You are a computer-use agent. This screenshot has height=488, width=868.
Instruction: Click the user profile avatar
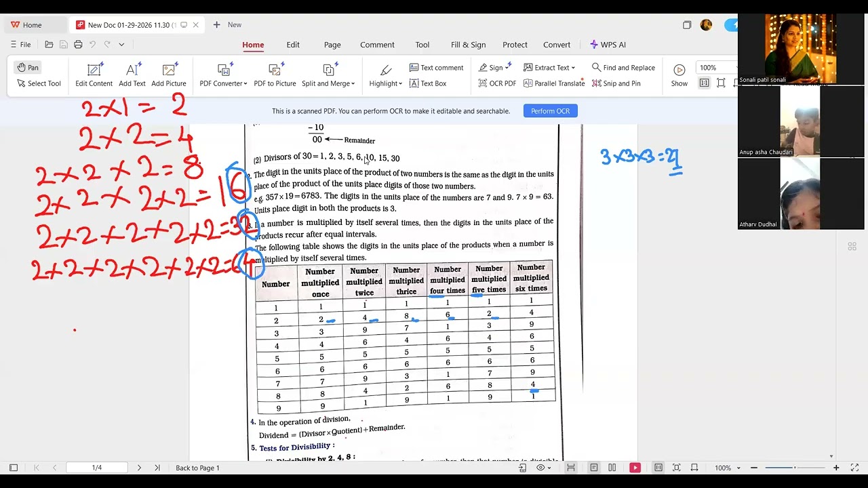pyautogui.click(x=706, y=25)
